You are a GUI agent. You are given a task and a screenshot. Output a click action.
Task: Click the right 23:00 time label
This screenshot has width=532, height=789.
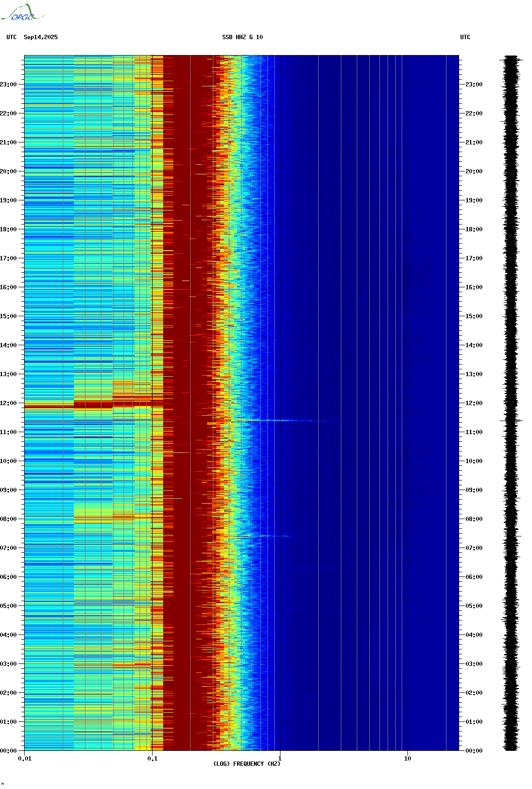[x=474, y=85]
